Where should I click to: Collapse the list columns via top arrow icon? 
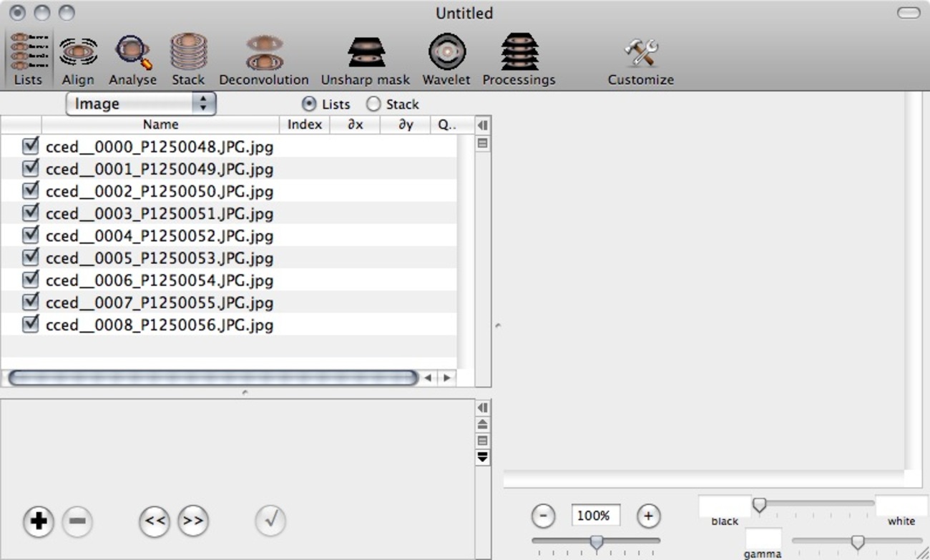[x=483, y=125]
